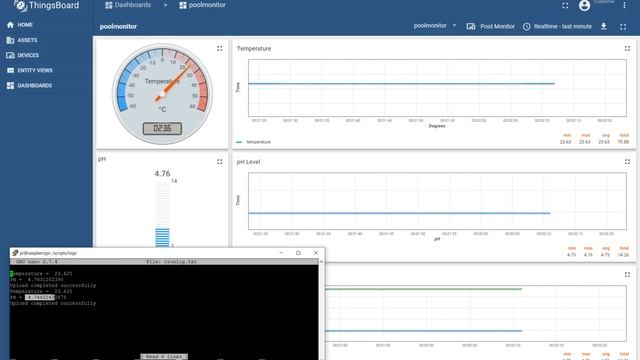Screen dimensions: 640x360
Task: Click the export dashboard download icon
Action: pyautogui.click(x=604, y=27)
